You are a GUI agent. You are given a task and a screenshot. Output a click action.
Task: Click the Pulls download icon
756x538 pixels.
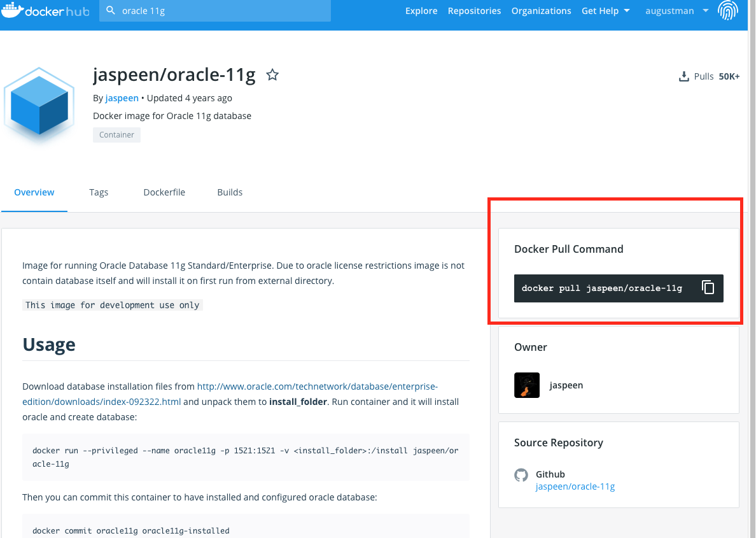683,76
